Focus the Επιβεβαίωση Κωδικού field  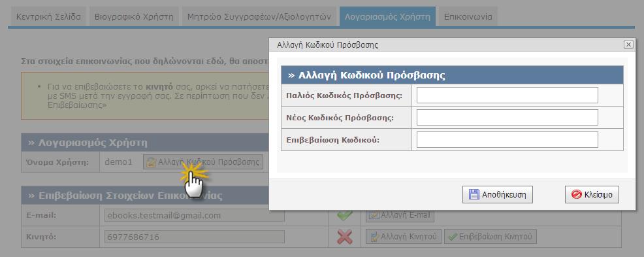click(x=507, y=140)
